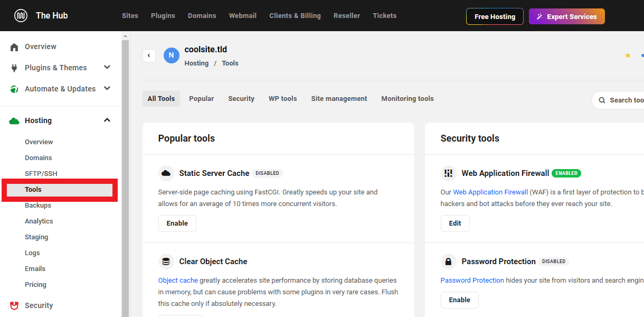644x317 pixels.
Task: Expand the Plugins & Themes menu
Action: 107,68
